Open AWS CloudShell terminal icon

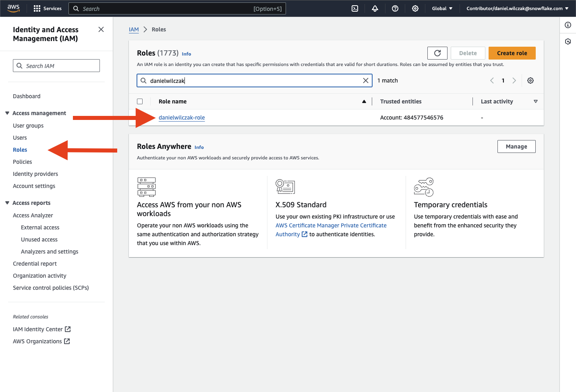click(x=355, y=8)
